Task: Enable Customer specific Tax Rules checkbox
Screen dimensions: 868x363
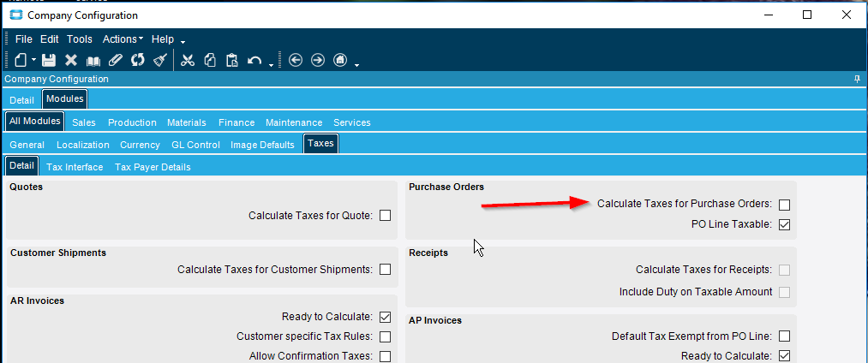Action: click(386, 336)
